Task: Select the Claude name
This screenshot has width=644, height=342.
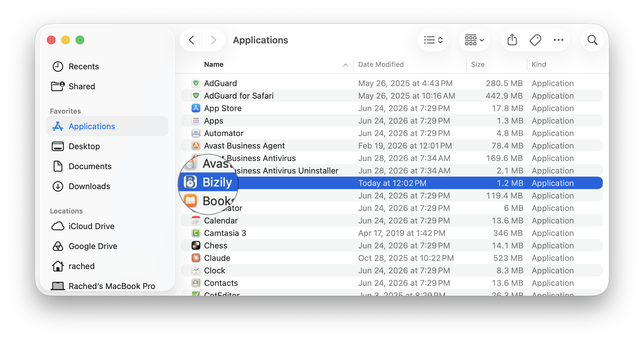Action: (x=217, y=258)
